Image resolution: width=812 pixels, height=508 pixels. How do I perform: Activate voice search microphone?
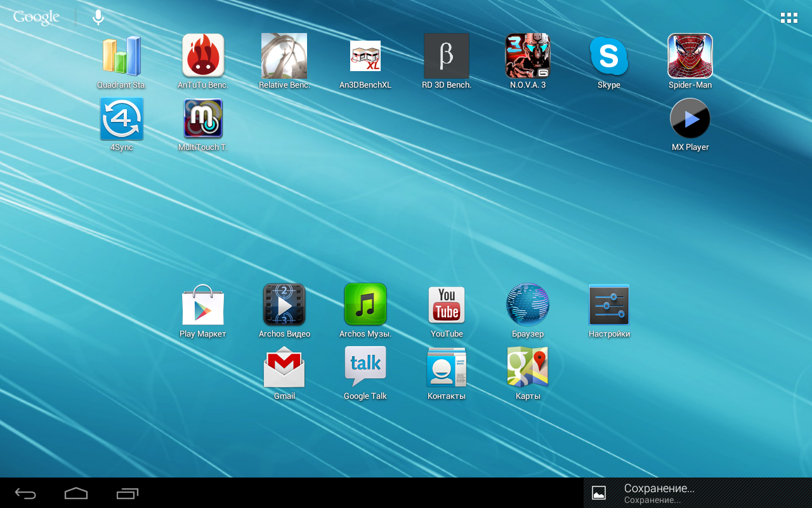click(x=98, y=18)
